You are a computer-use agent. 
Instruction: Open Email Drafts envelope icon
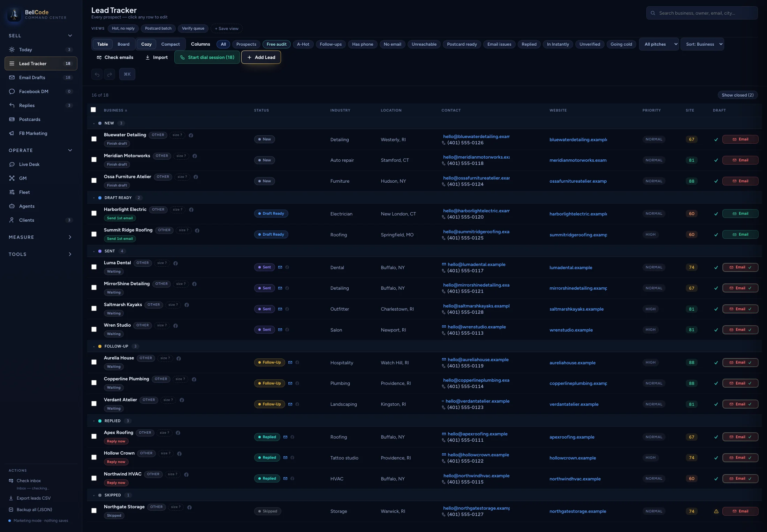pyautogui.click(x=12, y=77)
